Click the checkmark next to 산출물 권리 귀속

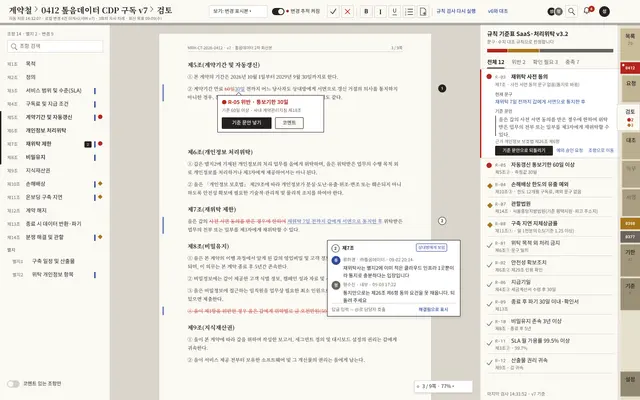tap(489, 362)
